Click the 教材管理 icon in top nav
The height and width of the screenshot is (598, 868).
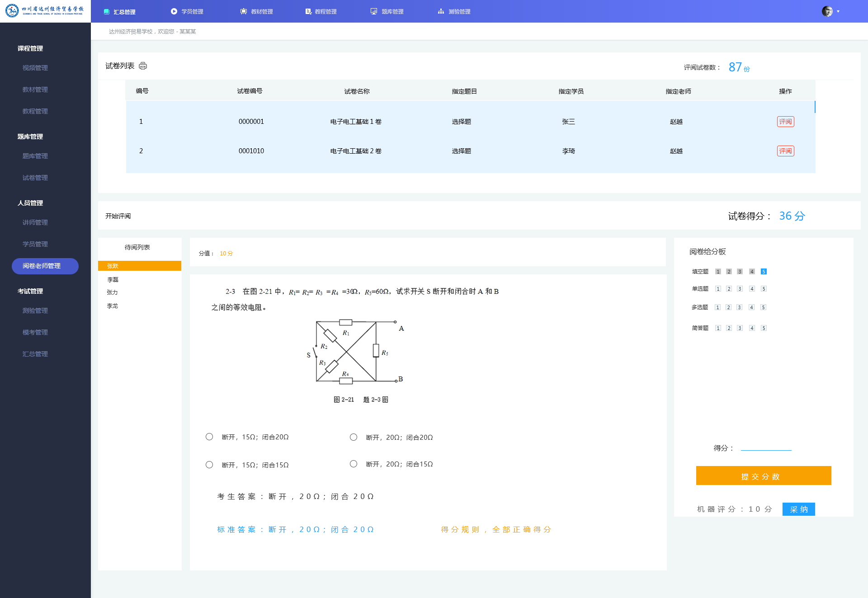pos(244,11)
